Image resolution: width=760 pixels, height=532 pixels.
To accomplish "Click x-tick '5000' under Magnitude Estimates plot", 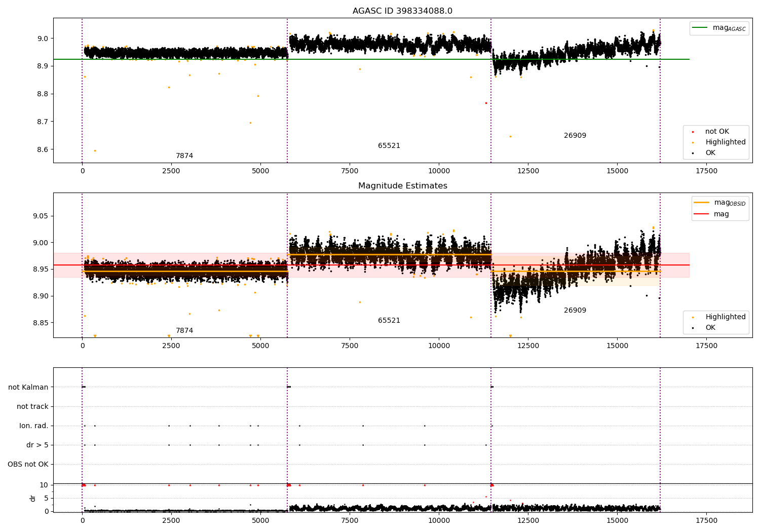I will (x=260, y=346).
